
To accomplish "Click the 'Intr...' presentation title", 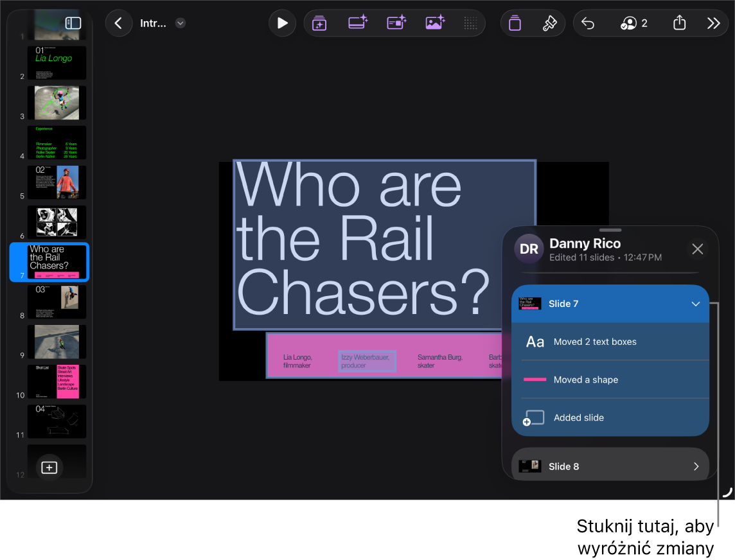I will (153, 23).
